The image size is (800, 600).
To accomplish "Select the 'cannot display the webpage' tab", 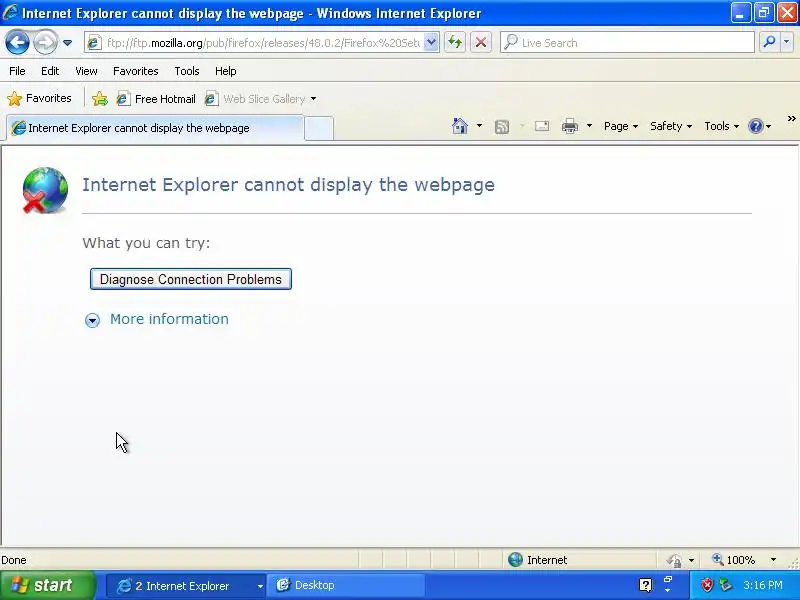I will tap(155, 128).
